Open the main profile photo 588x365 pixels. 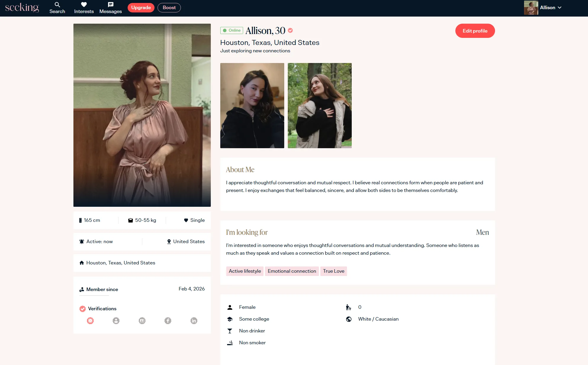[x=142, y=115]
